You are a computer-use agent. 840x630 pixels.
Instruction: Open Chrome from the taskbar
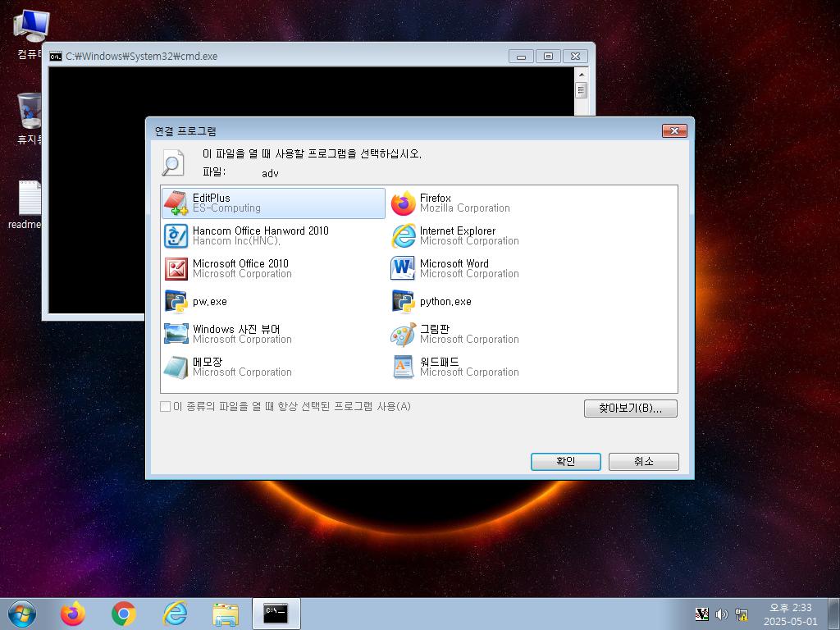(124, 614)
